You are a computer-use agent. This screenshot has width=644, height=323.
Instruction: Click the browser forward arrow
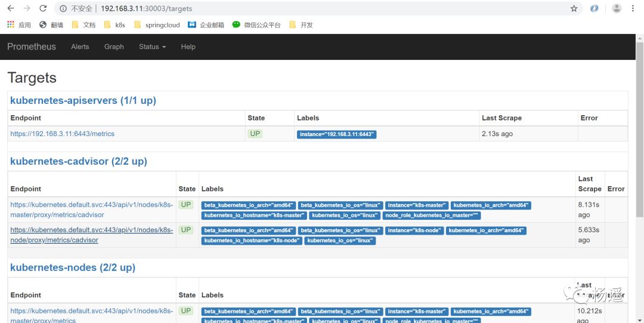(27, 8)
